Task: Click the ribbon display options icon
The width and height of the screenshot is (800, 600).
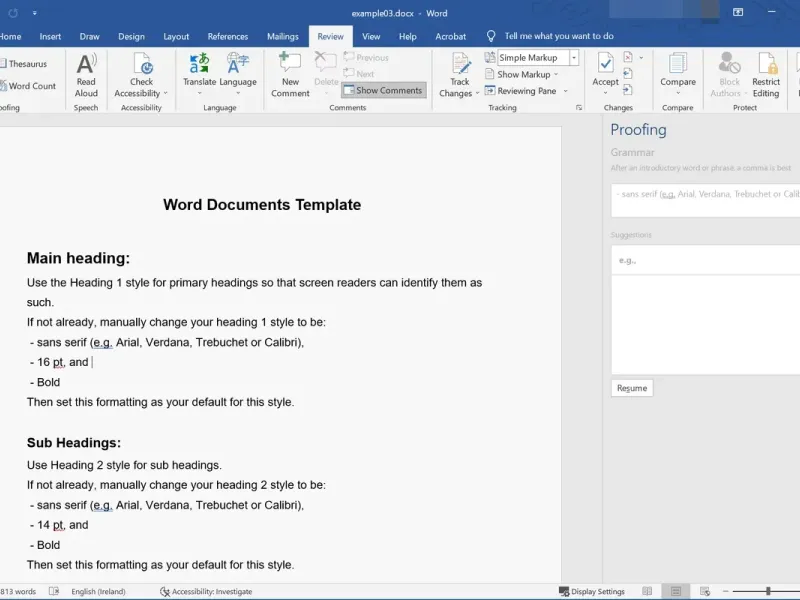Action: [738, 12]
